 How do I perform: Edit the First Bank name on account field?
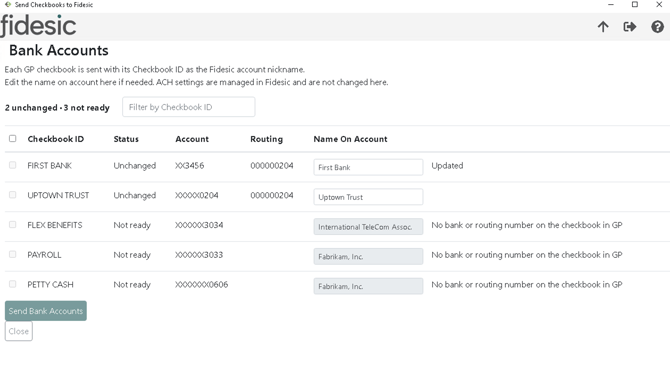368,167
